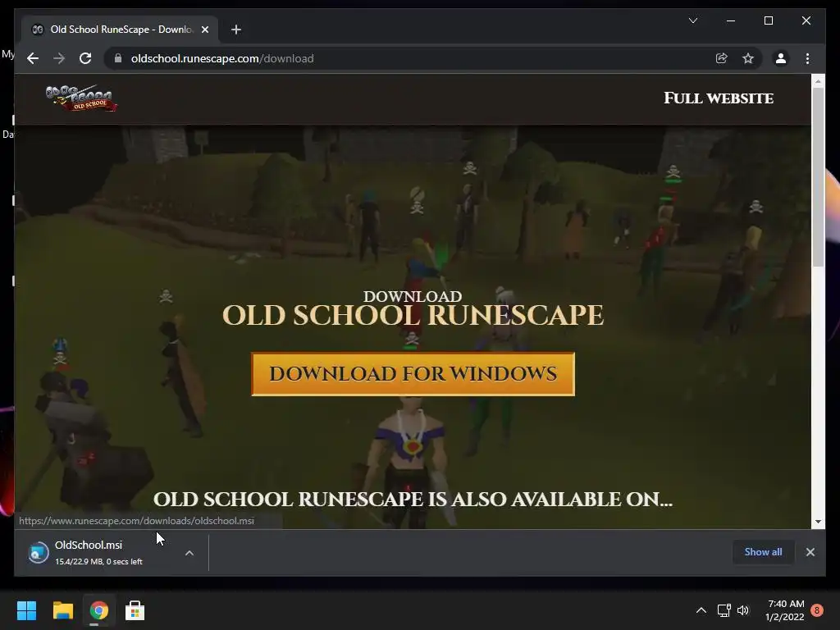This screenshot has height=630, width=840.
Task: Close the Old School RuneScape tab
Action: click(204, 30)
